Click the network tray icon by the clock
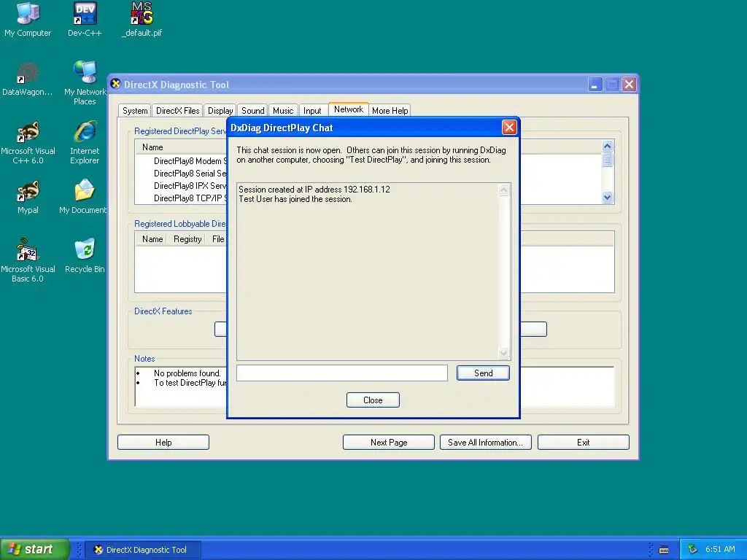747x560 pixels. click(x=692, y=549)
